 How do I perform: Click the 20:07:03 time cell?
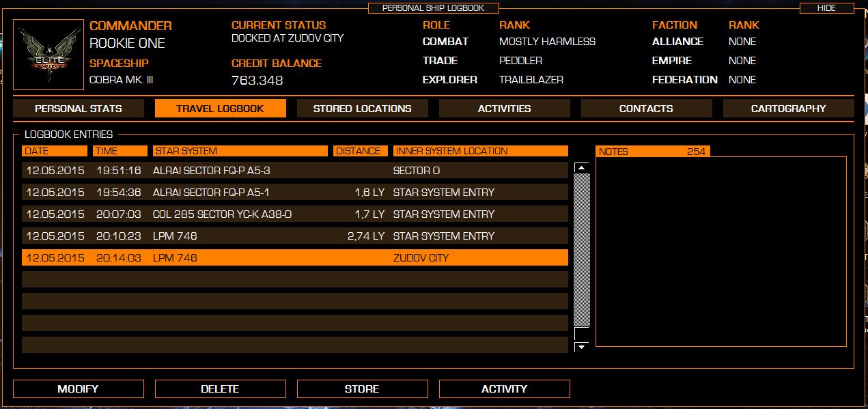(119, 214)
